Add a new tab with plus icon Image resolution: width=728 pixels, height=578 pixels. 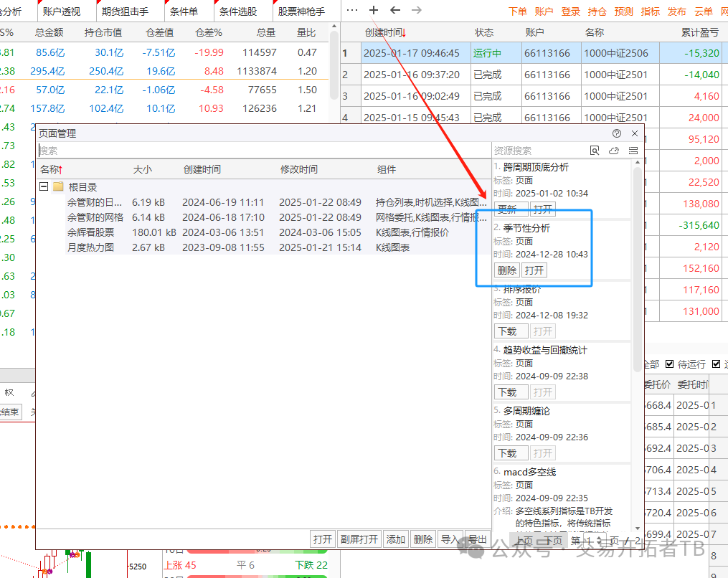[x=374, y=10]
